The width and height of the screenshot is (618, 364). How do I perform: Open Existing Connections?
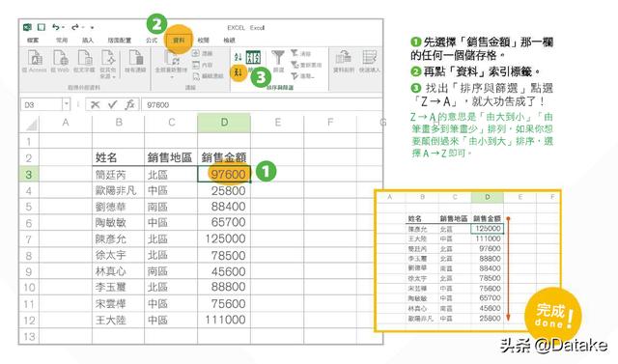pos(135,62)
